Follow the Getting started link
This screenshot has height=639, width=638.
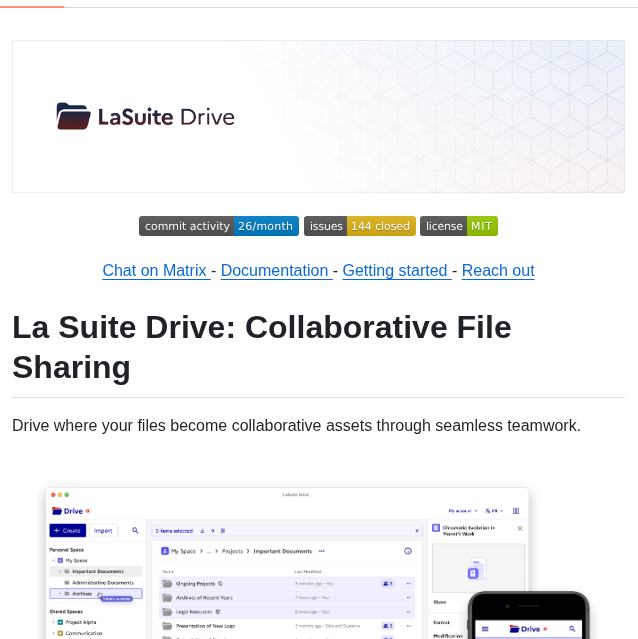(x=397, y=271)
